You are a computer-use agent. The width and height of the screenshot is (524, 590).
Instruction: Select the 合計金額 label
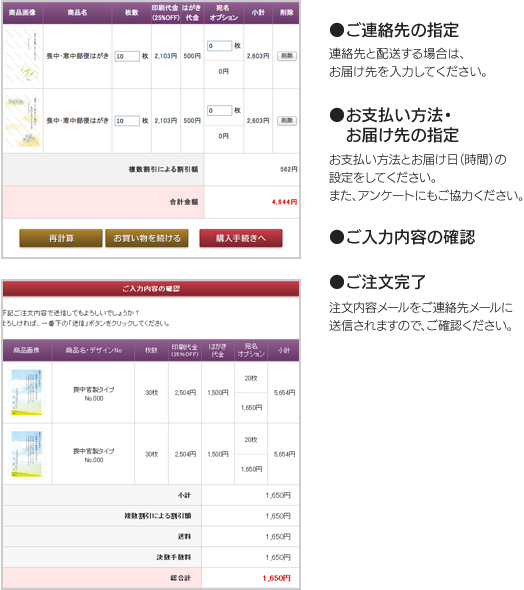[184, 202]
